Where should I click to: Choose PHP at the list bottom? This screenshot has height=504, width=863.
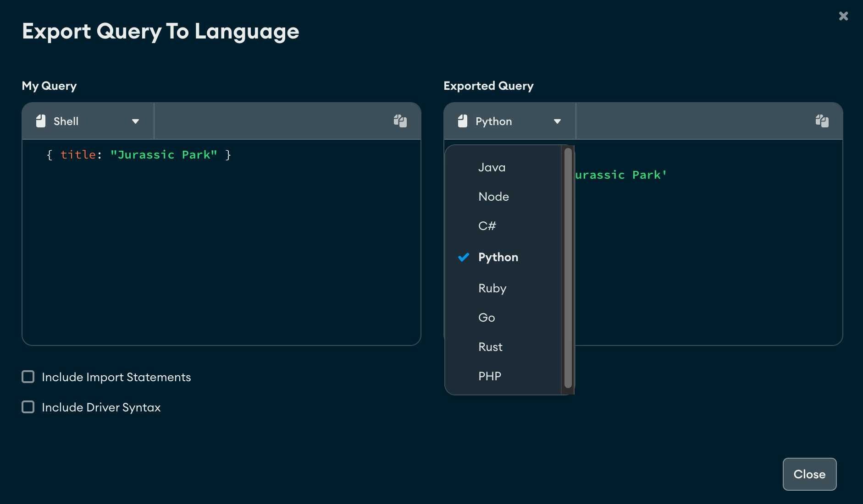click(490, 376)
